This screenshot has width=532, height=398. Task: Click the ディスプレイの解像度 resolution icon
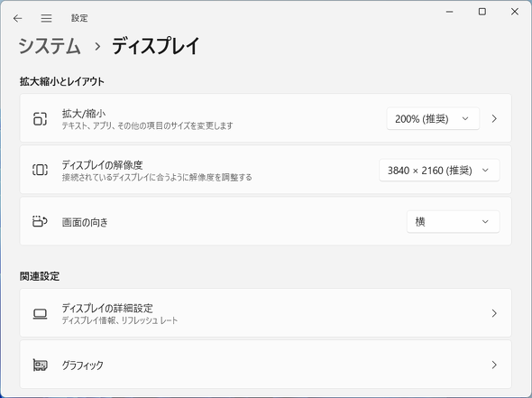click(x=40, y=170)
